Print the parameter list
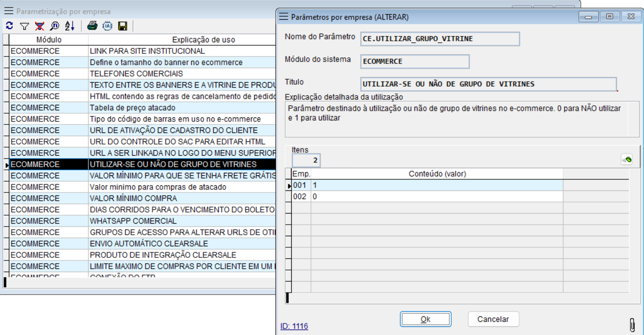The image size is (644, 335). point(92,26)
